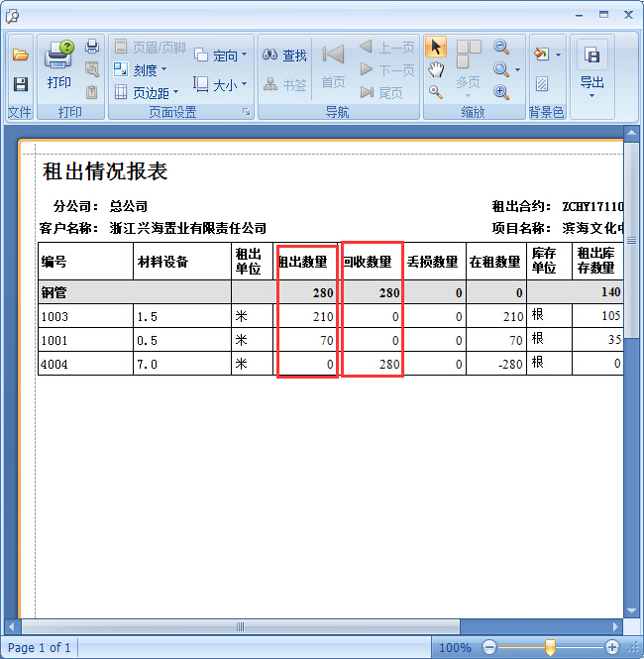Click the page color bucket icon
The height and width of the screenshot is (659, 644).
tap(542, 54)
